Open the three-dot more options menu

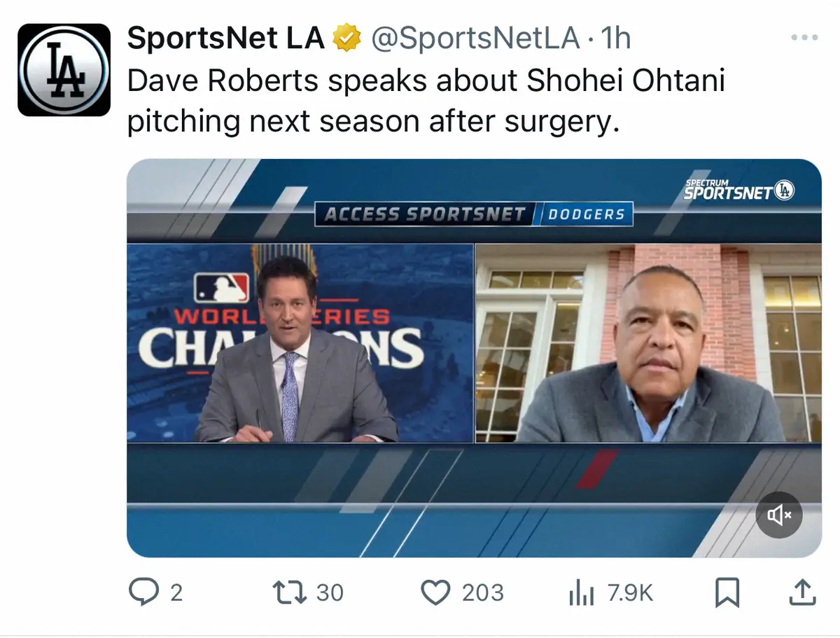pos(804,38)
